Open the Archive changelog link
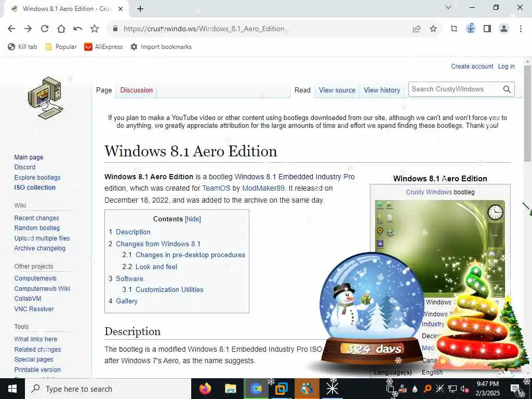The width and height of the screenshot is (532, 399). point(39,248)
